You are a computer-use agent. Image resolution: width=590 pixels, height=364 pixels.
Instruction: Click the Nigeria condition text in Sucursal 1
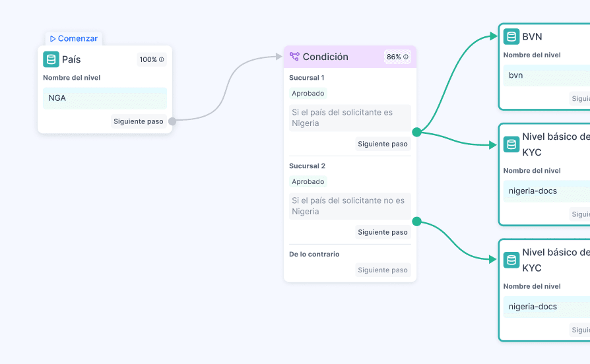click(350, 117)
